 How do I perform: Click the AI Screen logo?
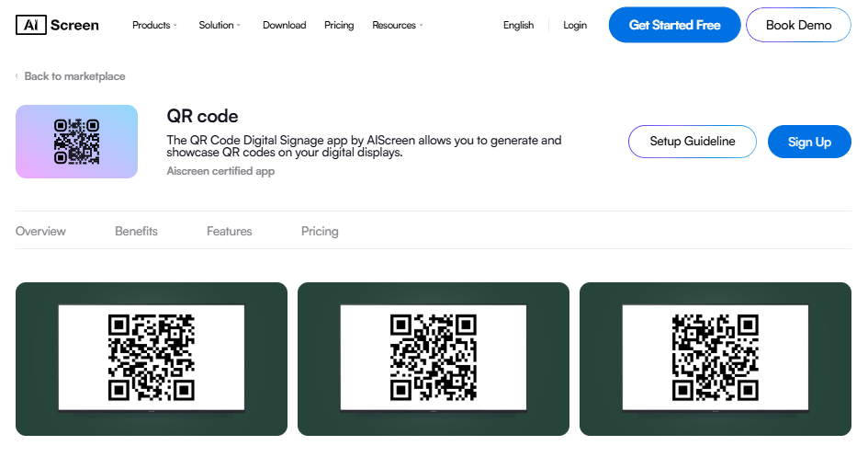click(58, 25)
